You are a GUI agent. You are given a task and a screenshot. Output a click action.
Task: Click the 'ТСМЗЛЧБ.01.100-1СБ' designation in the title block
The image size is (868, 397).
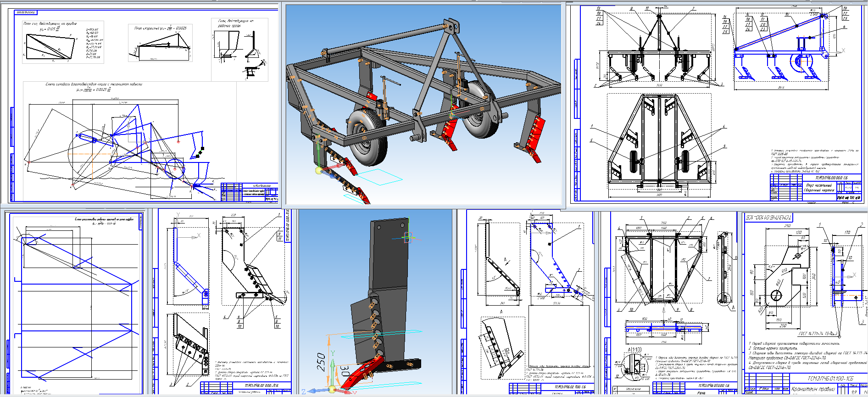pyautogui.click(x=830, y=379)
